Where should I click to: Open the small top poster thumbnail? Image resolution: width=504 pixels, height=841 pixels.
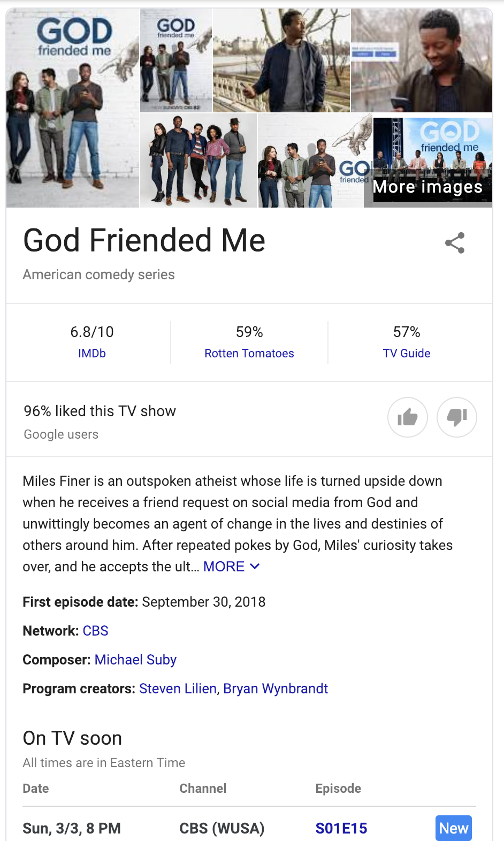(x=176, y=60)
